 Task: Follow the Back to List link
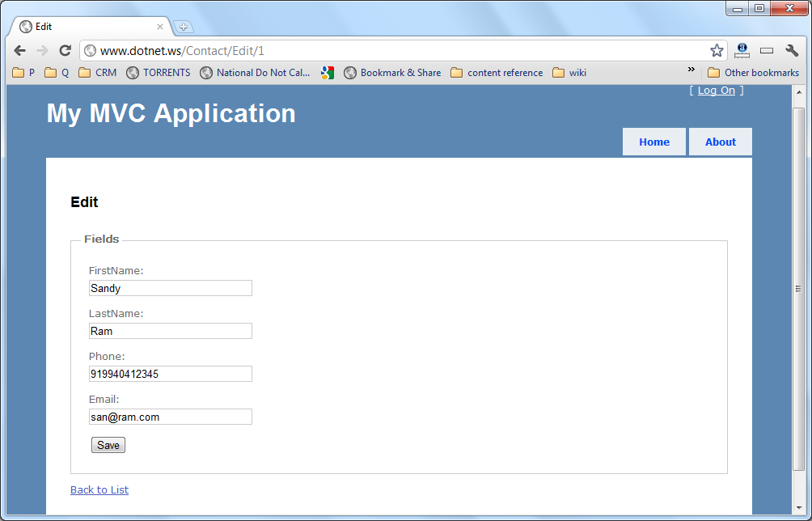(x=99, y=489)
